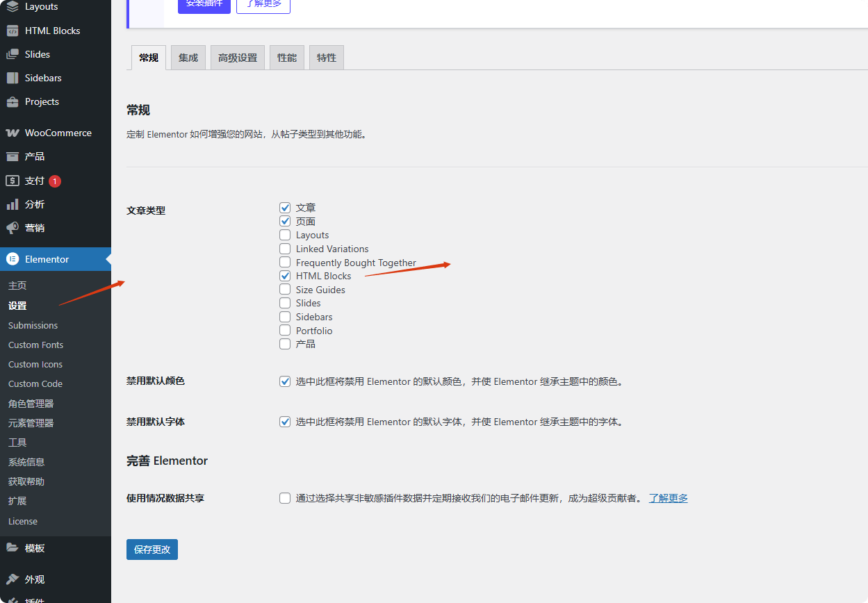The height and width of the screenshot is (603, 868).
Task: Open the 性能 tab
Action: (287, 58)
